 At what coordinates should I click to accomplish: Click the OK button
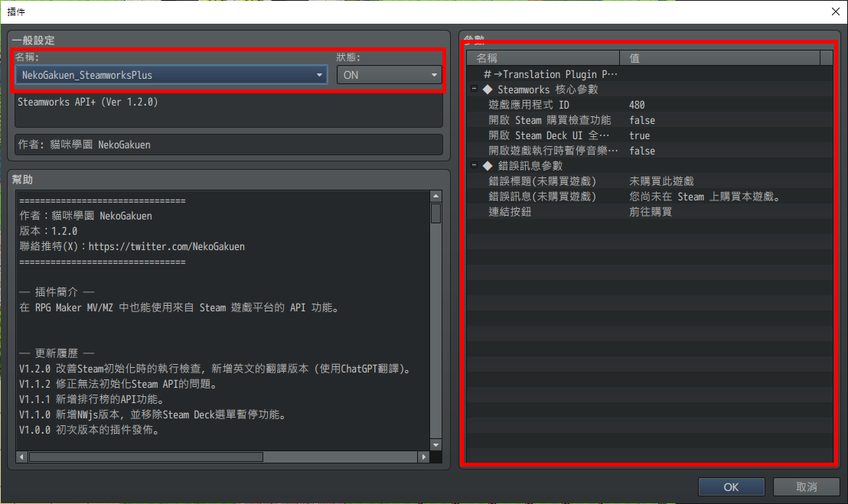731,486
